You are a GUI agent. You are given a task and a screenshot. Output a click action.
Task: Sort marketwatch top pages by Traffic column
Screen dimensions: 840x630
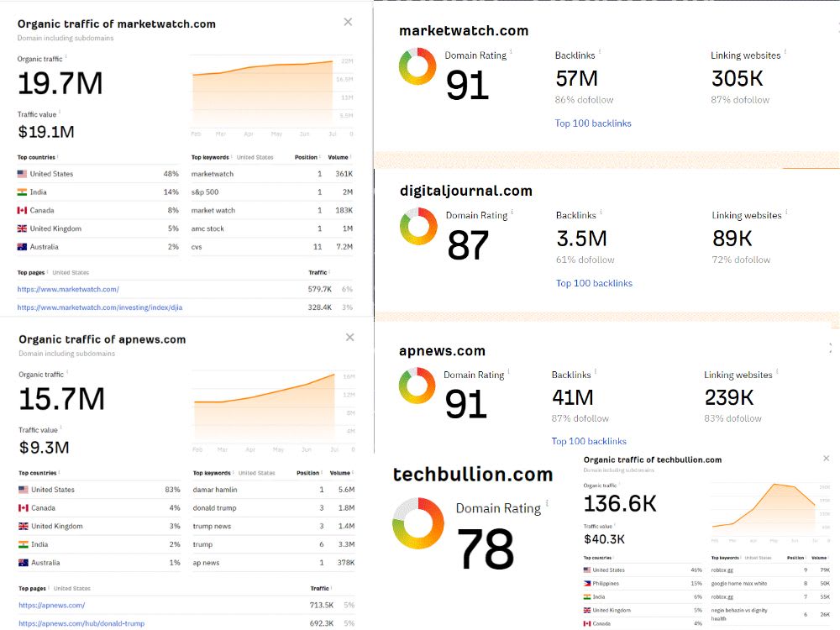[x=318, y=273]
